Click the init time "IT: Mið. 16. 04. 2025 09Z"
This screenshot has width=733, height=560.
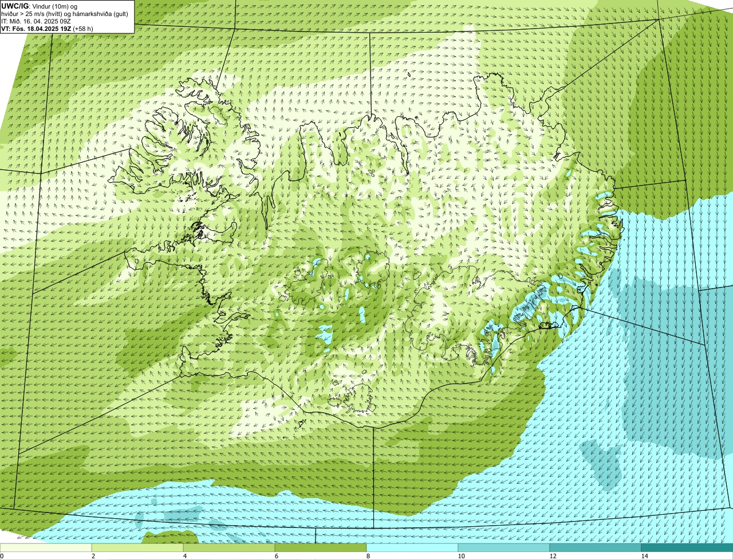(x=36, y=21)
